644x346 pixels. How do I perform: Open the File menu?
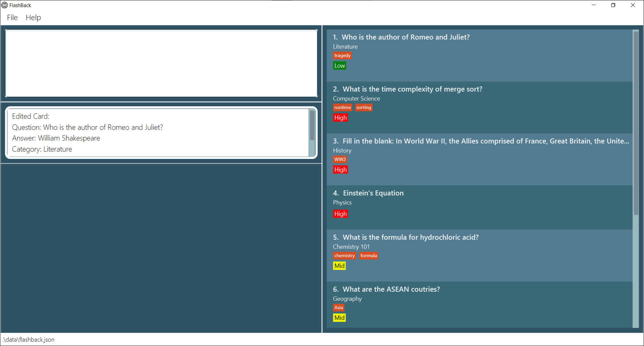[12, 17]
